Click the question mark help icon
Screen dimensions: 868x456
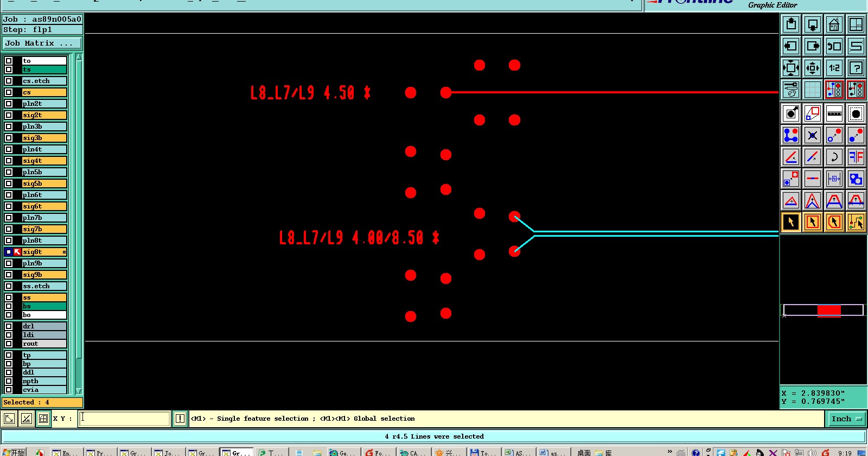pos(856,68)
